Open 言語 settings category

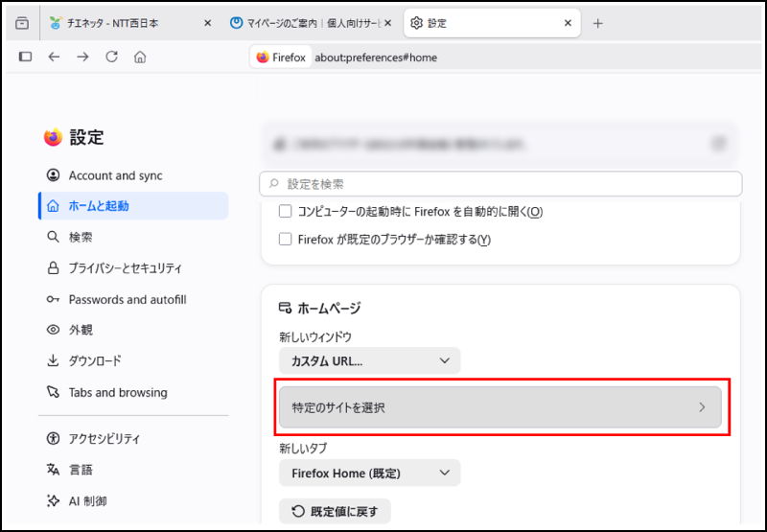click(x=133, y=470)
